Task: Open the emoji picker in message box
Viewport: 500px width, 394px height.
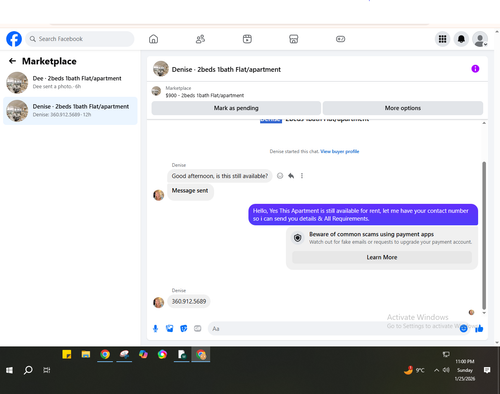Action: point(464,329)
